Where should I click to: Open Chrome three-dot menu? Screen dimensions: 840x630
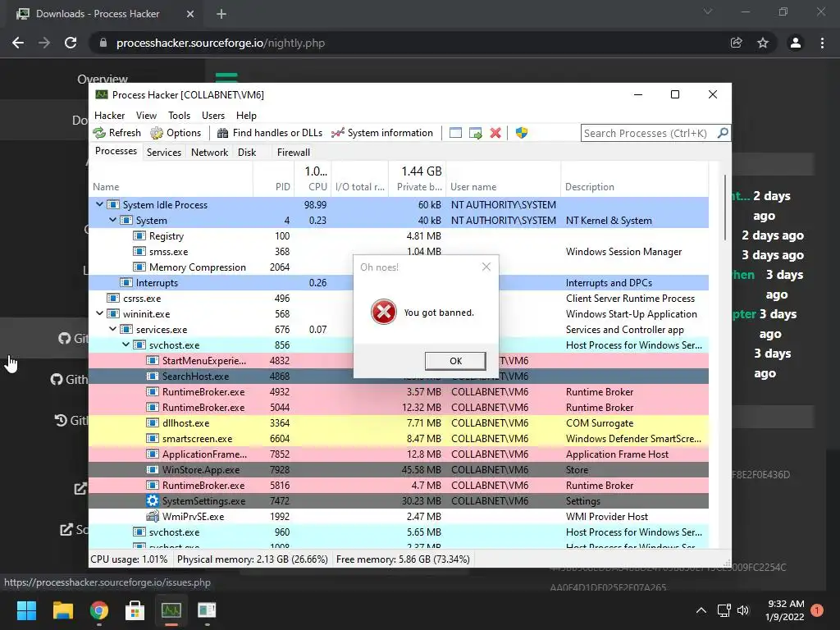[x=822, y=43]
